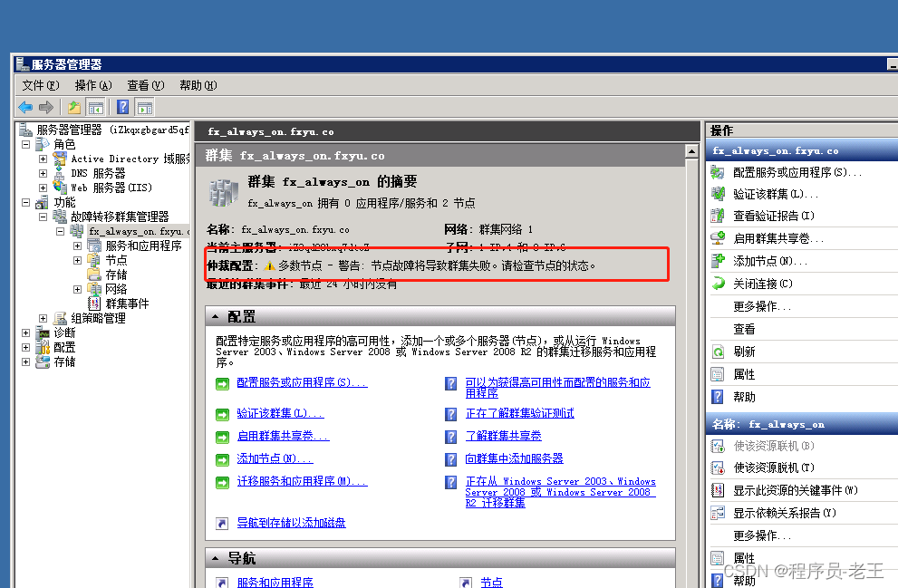Expand the 服务和应用程序 tree node
The width and height of the screenshot is (898, 588).
click(x=78, y=246)
